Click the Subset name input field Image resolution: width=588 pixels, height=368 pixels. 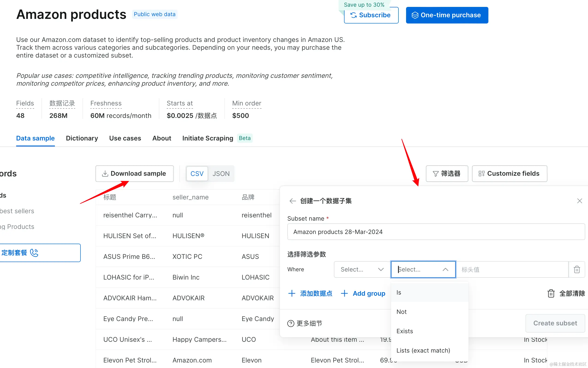[x=436, y=232]
